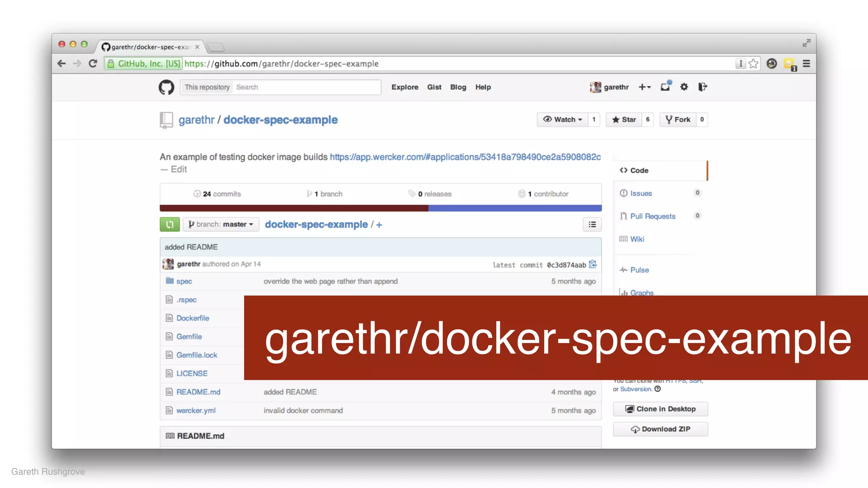Open notifications inbox icon
This screenshot has height=488, width=868.
pos(665,86)
